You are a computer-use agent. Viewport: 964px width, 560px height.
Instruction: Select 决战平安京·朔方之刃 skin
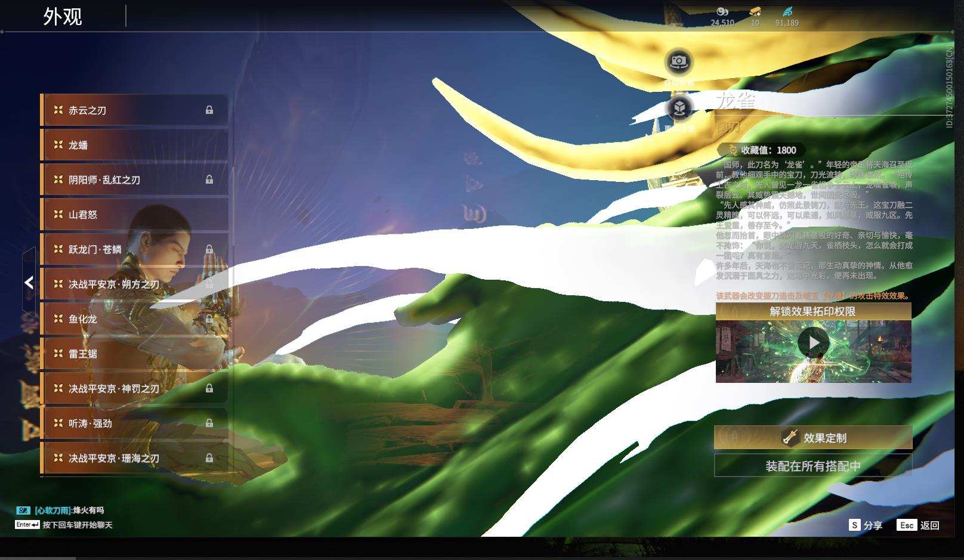(134, 284)
